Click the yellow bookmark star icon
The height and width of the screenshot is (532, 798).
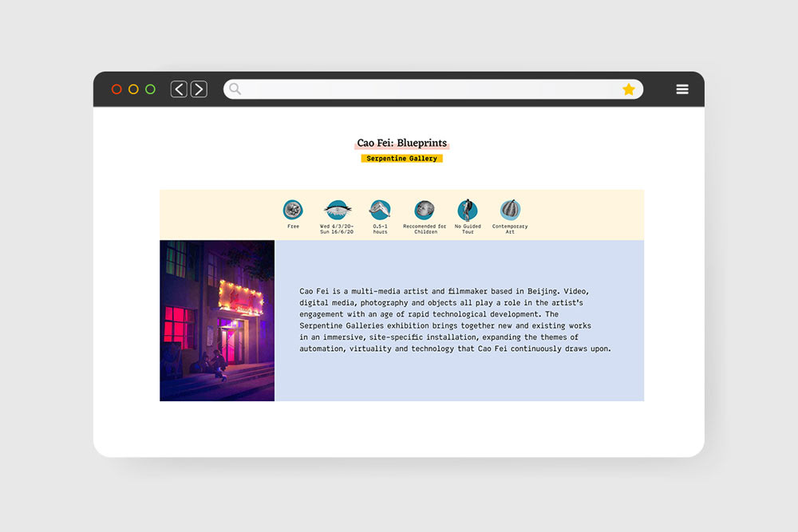pyautogui.click(x=629, y=89)
